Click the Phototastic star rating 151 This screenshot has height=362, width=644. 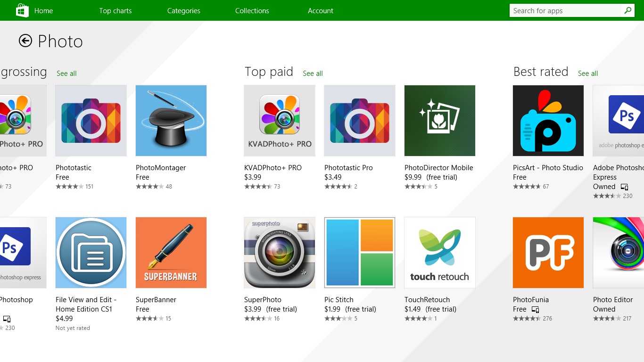tap(74, 187)
